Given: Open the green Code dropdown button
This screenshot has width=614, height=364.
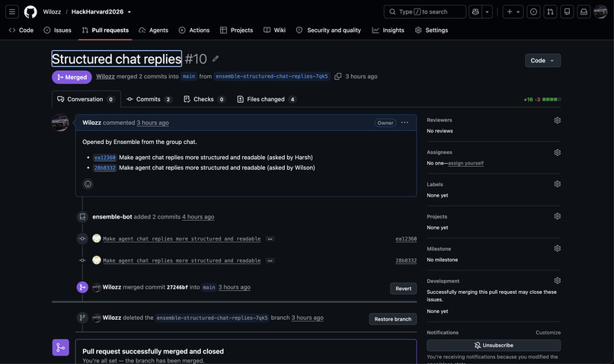Looking at the screenshot, I should pyautogui.click(x=542, y=60).
